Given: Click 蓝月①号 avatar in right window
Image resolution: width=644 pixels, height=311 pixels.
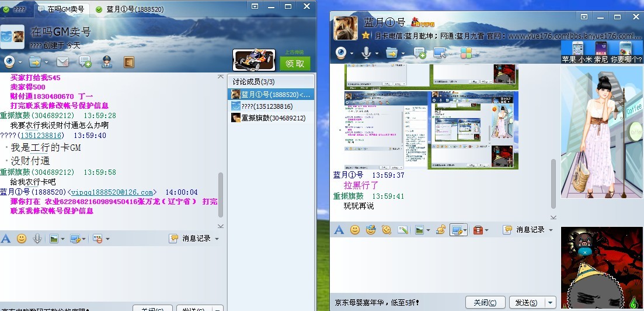Looking at the screenshot, I should pos(346,28).
